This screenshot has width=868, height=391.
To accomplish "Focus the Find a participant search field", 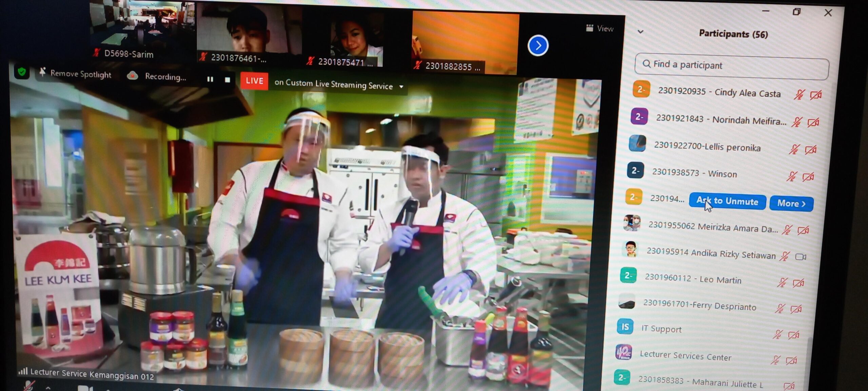I will (x=732, y=66).
